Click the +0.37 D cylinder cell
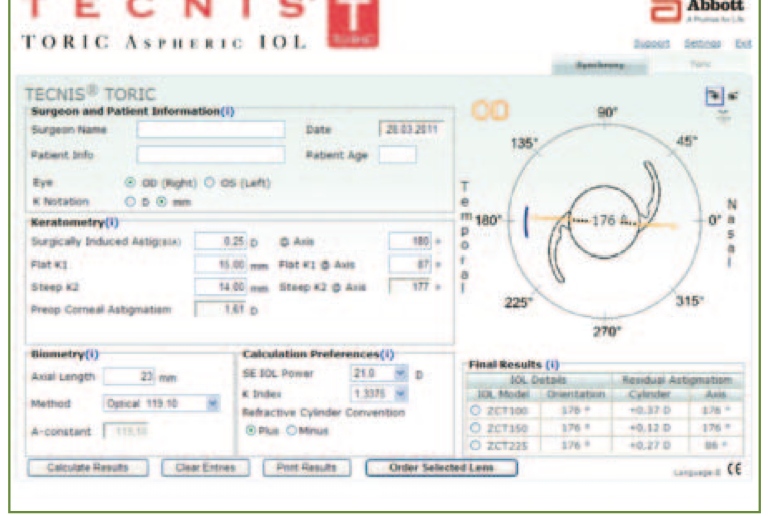Viewport: 768px width, 516px height. [x=650, y=410]
